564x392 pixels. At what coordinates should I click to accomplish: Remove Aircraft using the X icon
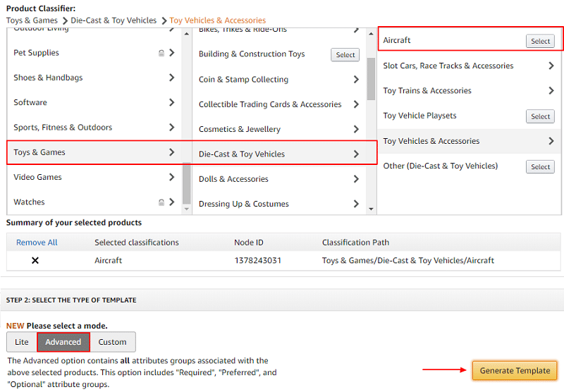[x=35, y=260]
